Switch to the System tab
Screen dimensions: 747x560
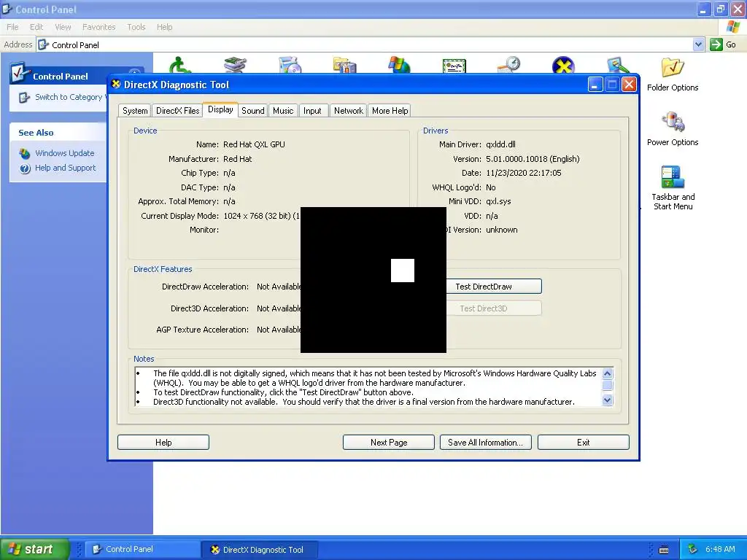point(135,111)
